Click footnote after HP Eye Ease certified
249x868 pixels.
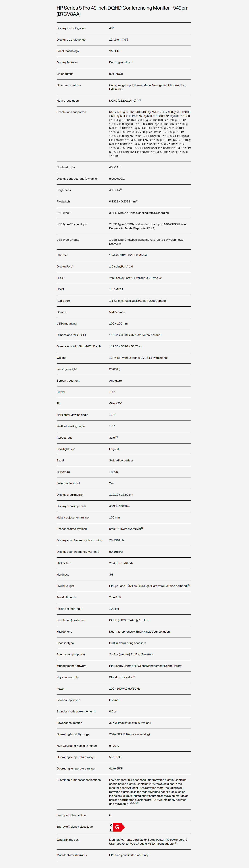(189, 585)
